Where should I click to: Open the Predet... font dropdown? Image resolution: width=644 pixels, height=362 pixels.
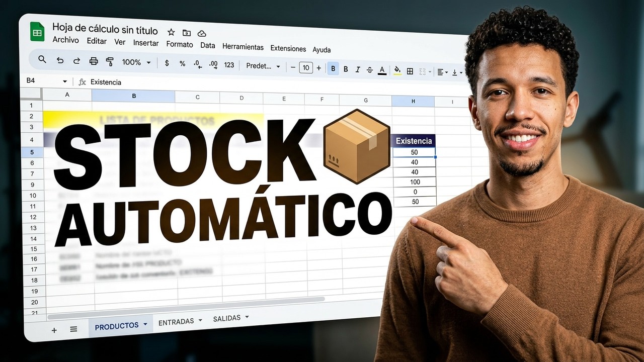(263, 66)
